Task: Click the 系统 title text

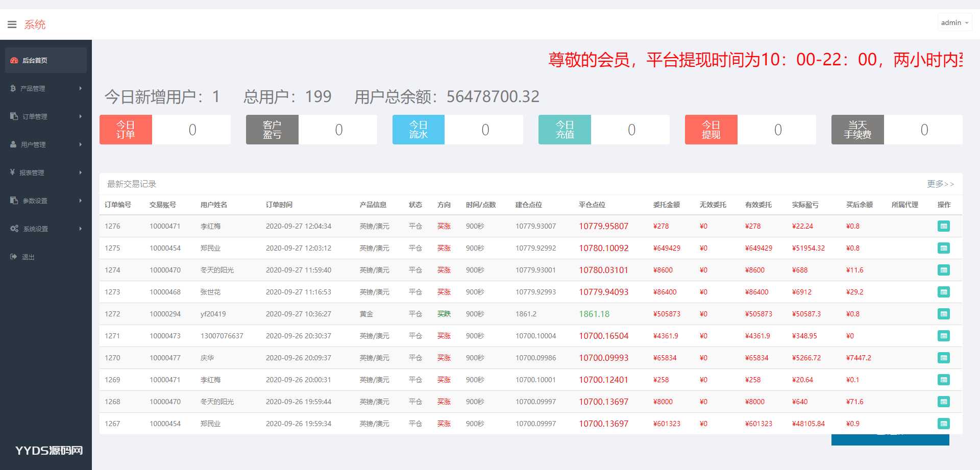Action: pyautogui.click(x=35, y=24)
